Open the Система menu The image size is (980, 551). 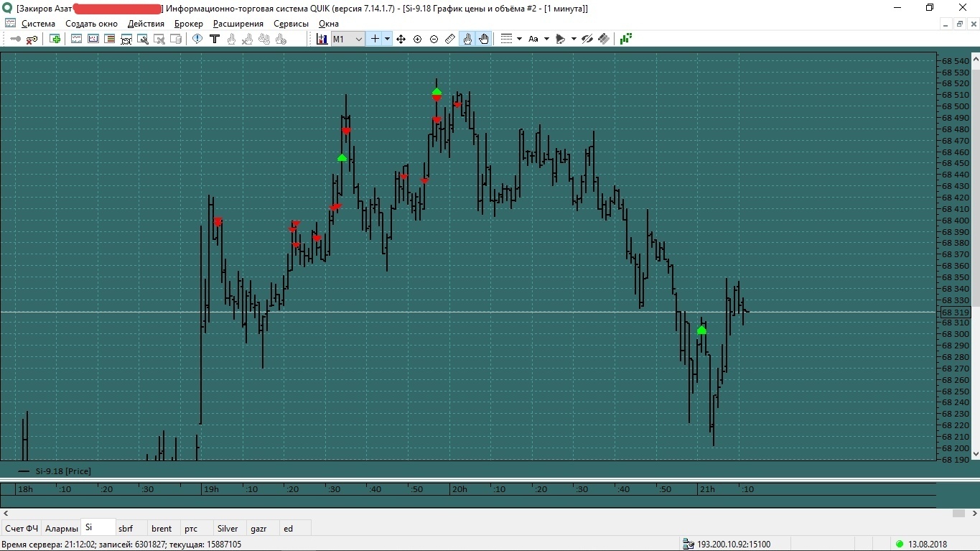click(38, 24)
